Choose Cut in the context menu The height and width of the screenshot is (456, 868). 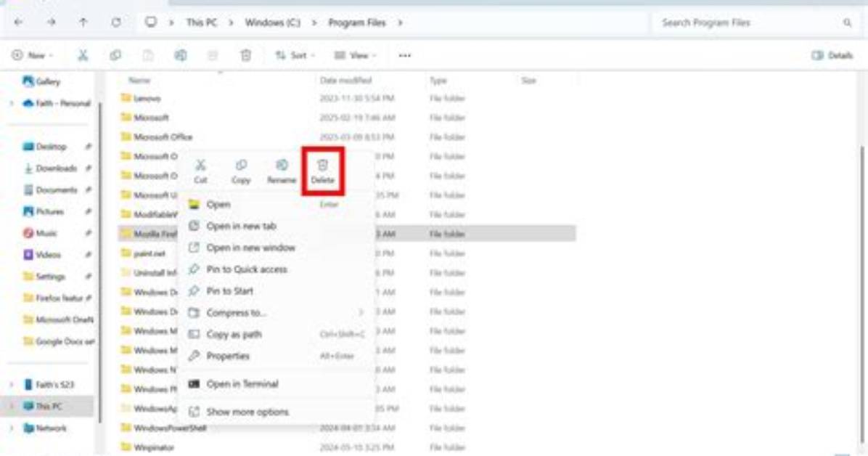(200, 171)
